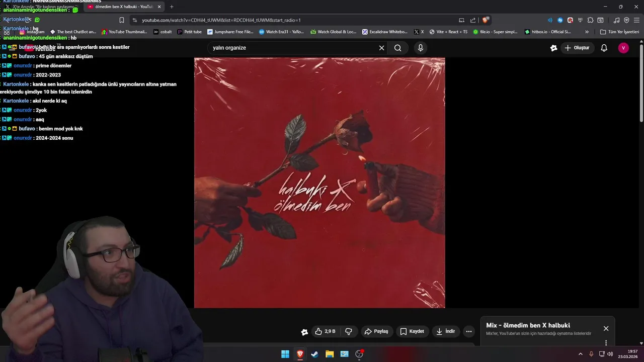
Task: Open Steam from the taskbar
Action: click(314, 354)
